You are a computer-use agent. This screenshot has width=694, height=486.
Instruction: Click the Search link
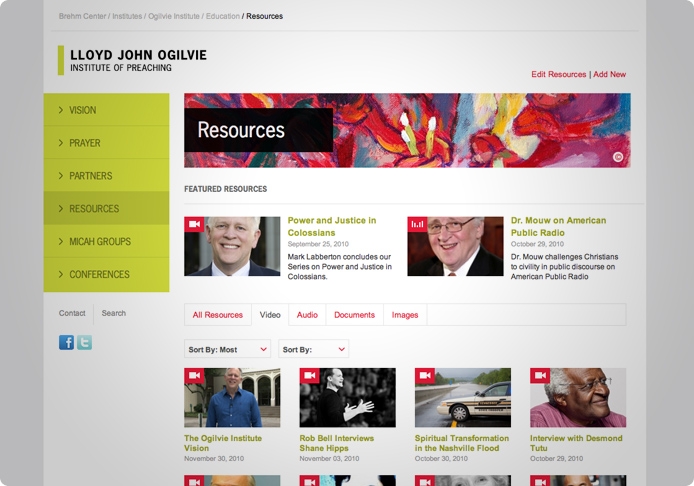[114, 313]
